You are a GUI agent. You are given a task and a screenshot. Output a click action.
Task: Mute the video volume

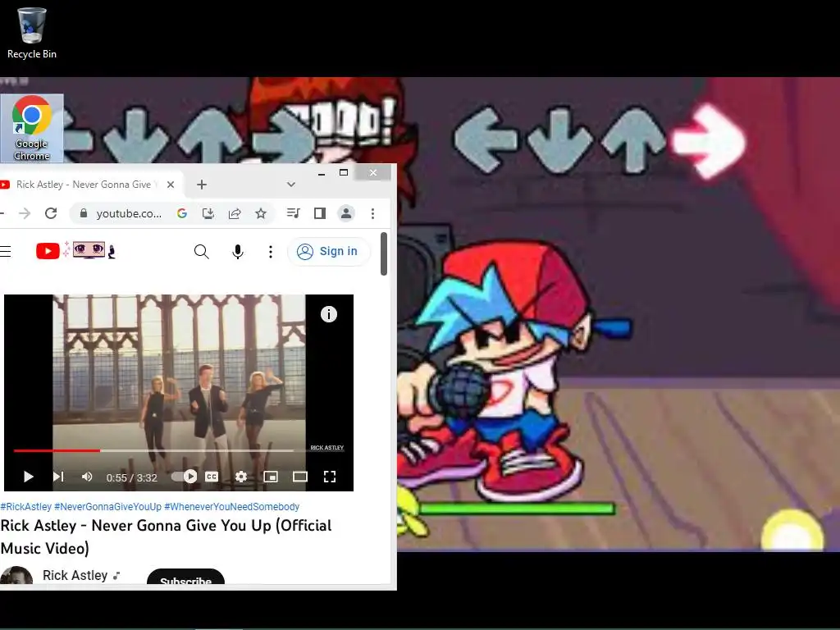tap(87, 477)
